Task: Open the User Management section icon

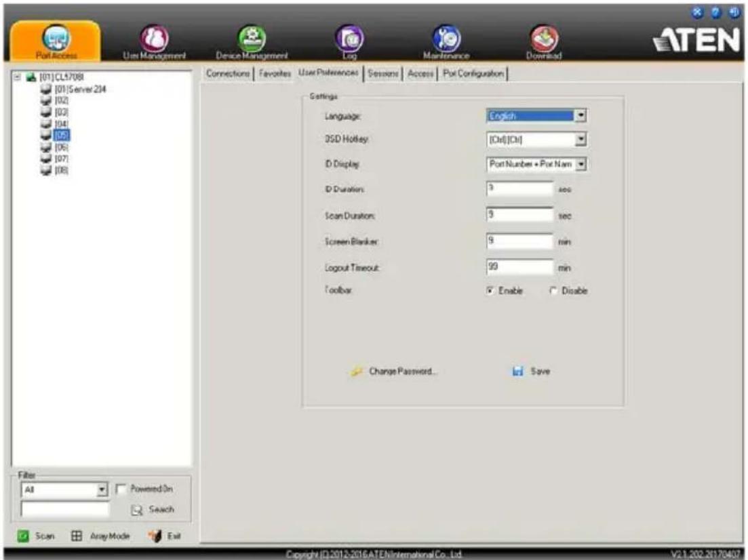Action: coord(154,38)
